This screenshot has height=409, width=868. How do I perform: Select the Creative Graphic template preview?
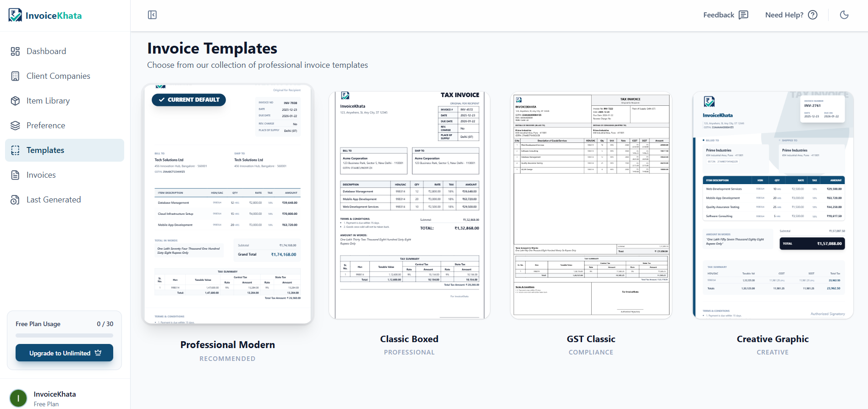(x=773, y=205)
